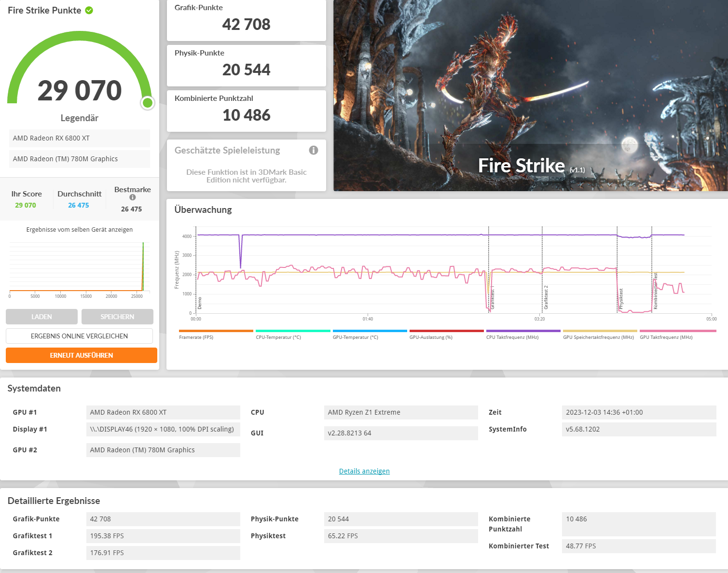Click the AMD Radeon RX 6800 XT entry under Legendär
This screenshot has width=728, height=573.
79,138
